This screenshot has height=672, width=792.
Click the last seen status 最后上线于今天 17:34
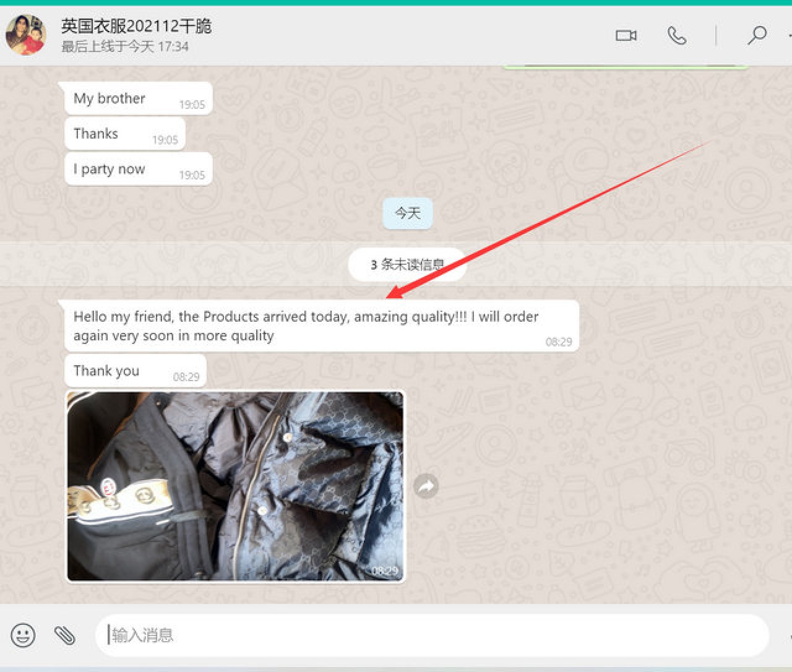pyautogui.click(x=124, y=46)
